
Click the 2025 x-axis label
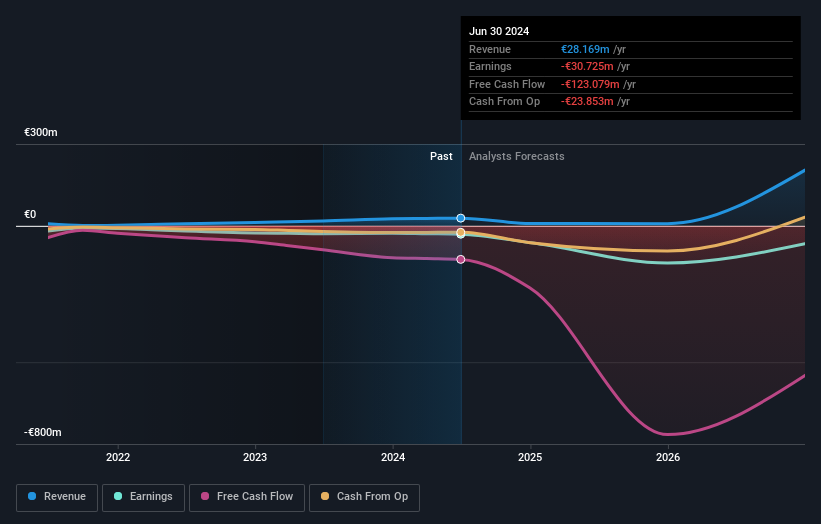pyautogui.click(x=530, y=458)
